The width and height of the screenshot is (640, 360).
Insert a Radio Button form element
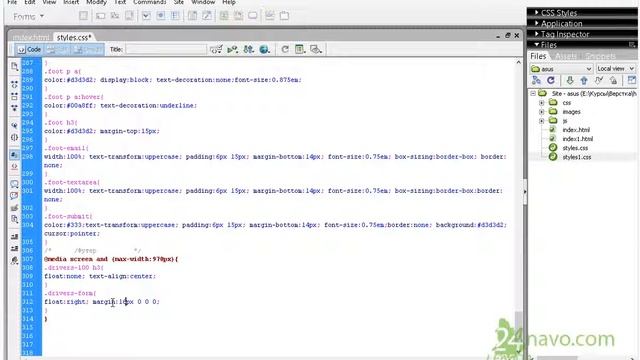click(161, 16)
